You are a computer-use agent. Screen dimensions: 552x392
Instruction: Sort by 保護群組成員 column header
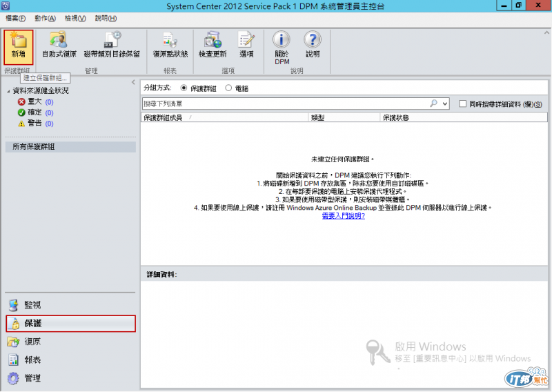pyautogui.click(x=225, y=117)
